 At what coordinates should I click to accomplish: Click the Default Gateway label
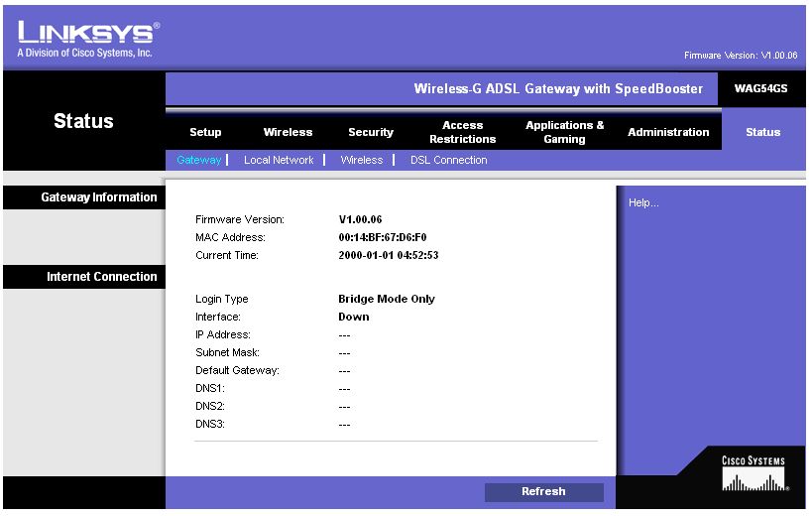pyautogui.click(x=237, y=370)
